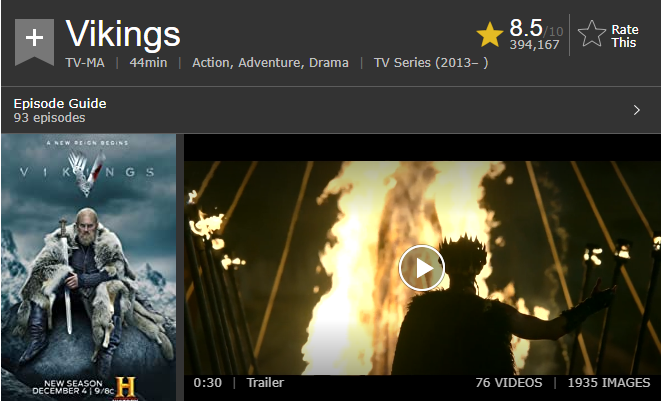
Task: Open the Action genre link
Action: pos(211,63)
